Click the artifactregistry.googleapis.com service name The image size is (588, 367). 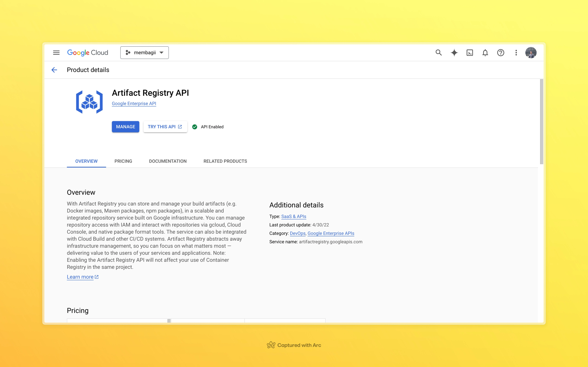click(x=331, y=242)
